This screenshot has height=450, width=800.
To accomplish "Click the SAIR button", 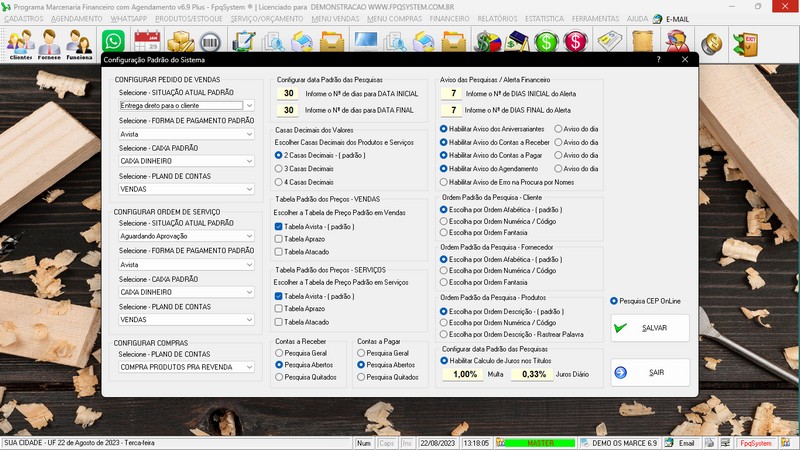I will [650, 372].
